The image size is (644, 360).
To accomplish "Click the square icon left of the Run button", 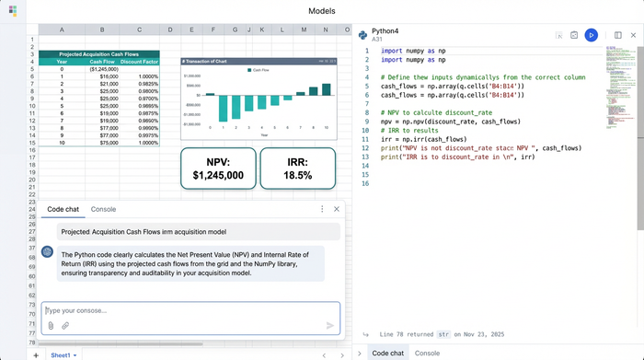I will click(574, 35).
